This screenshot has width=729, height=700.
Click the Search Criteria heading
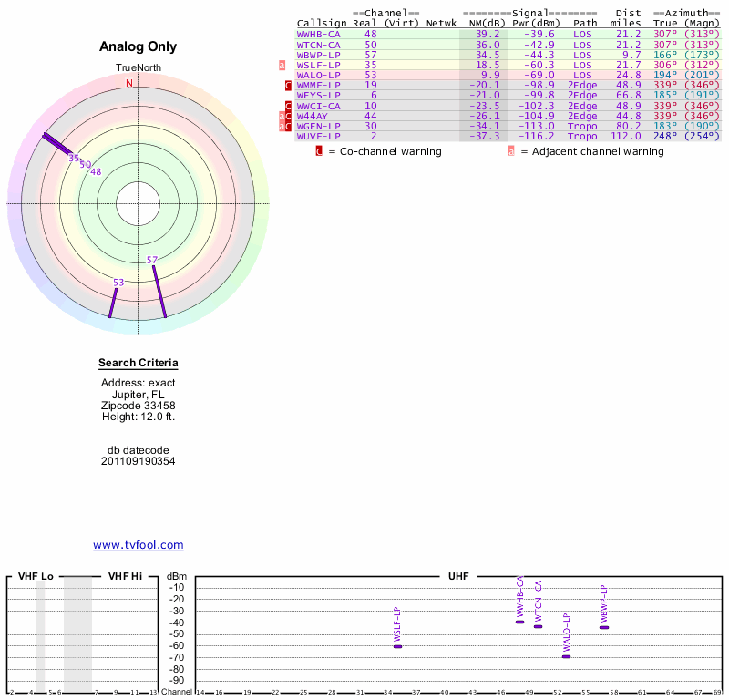pos(139,364)
